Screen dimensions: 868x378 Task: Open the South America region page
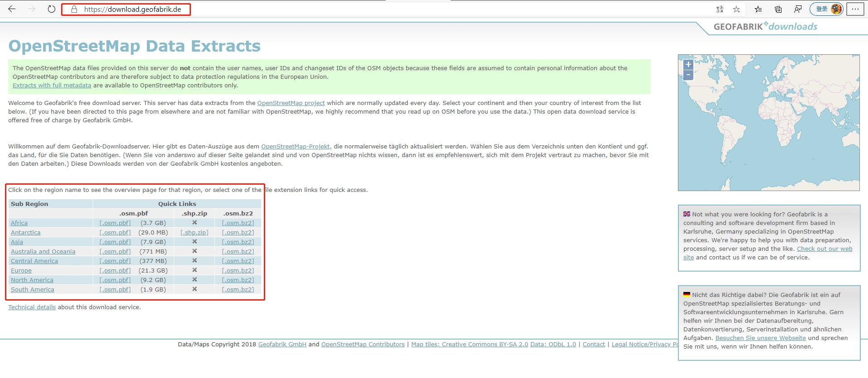coord(33,289)
